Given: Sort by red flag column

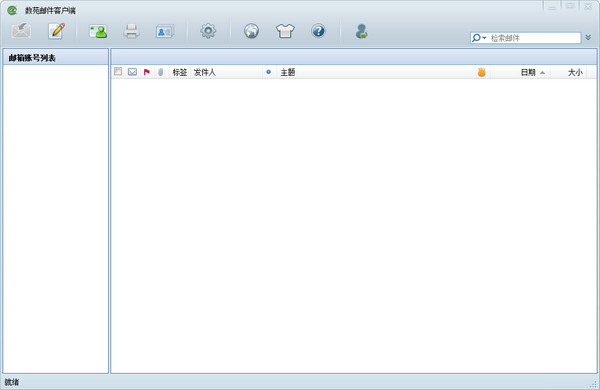Looking at the screenshot, I should coord(147,72).
